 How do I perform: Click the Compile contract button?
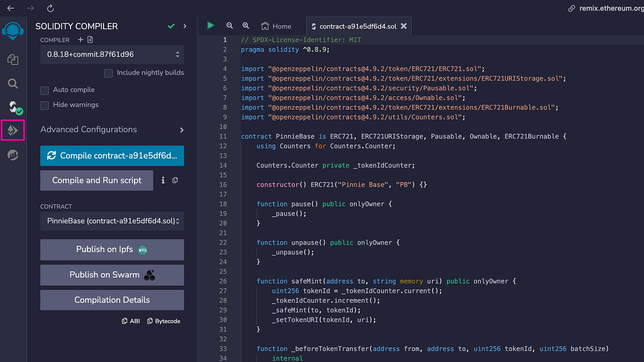click(x=112, y=156)
